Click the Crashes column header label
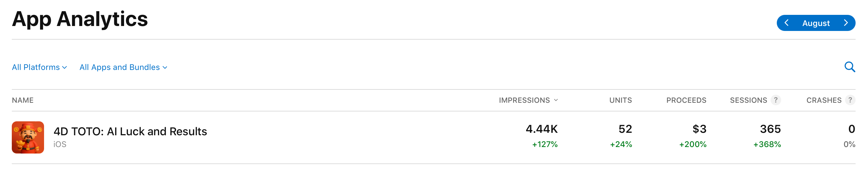868x169 pixels. tap(824, 100)
